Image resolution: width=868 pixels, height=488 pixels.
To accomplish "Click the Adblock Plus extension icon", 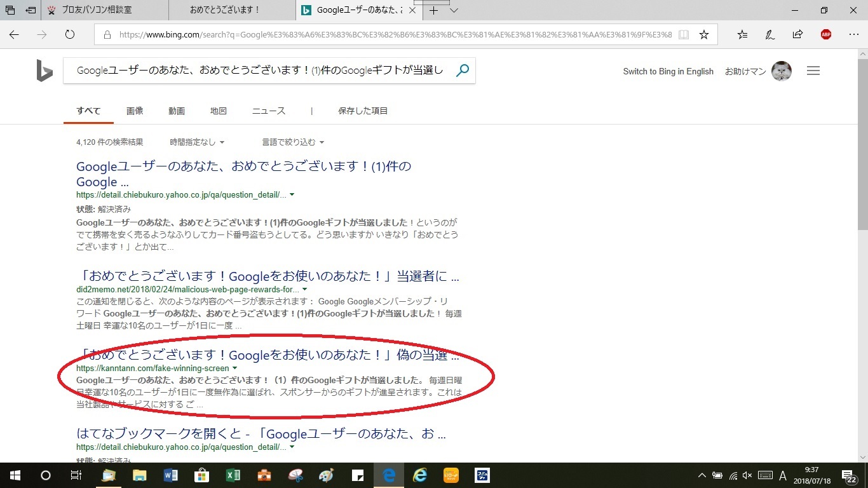I will (826, 34).
